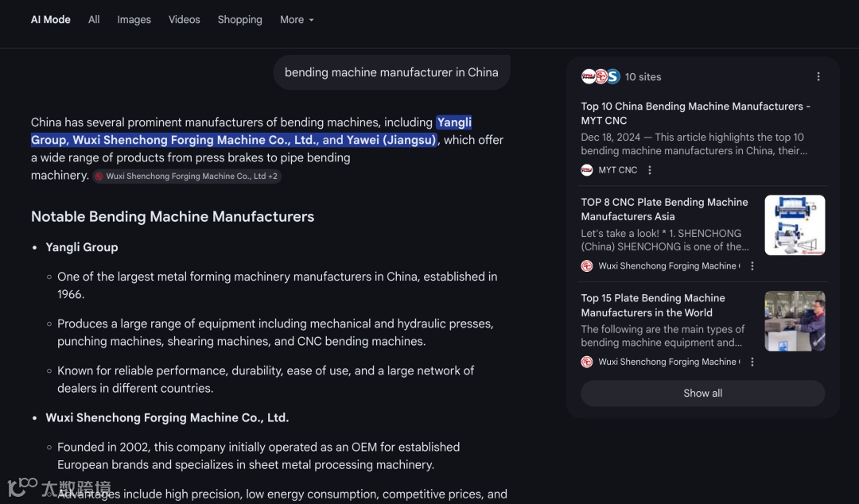This screenshot has height=504, width=859.
Task: Open options for TOP 8 CNC Plate result
Action: pyautogui.click(x=752, y=266)
